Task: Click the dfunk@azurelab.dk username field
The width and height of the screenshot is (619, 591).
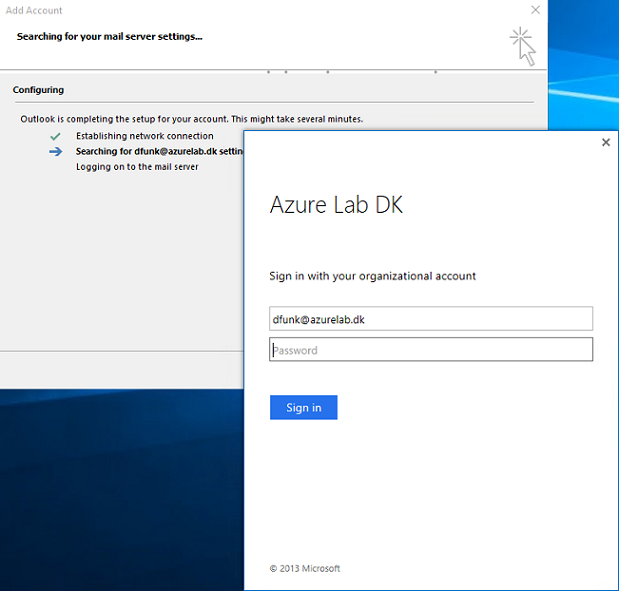Action: (431, 319)
